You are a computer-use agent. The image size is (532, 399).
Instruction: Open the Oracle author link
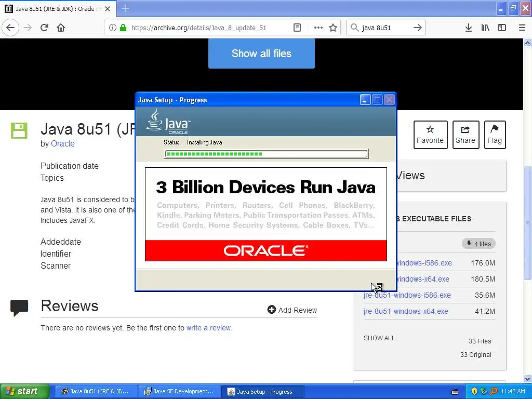tap(63, 143)
